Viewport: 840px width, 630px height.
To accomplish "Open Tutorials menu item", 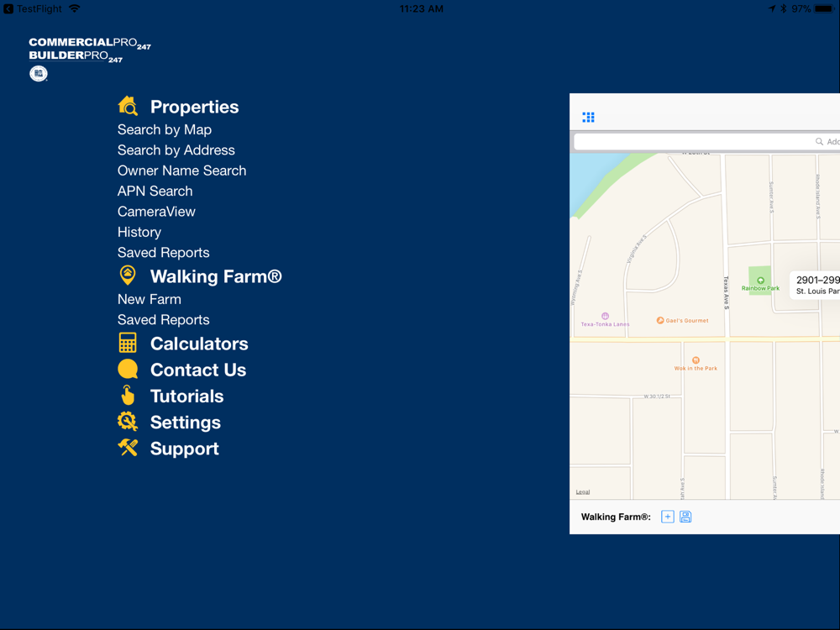I will (x=187, y=396).
